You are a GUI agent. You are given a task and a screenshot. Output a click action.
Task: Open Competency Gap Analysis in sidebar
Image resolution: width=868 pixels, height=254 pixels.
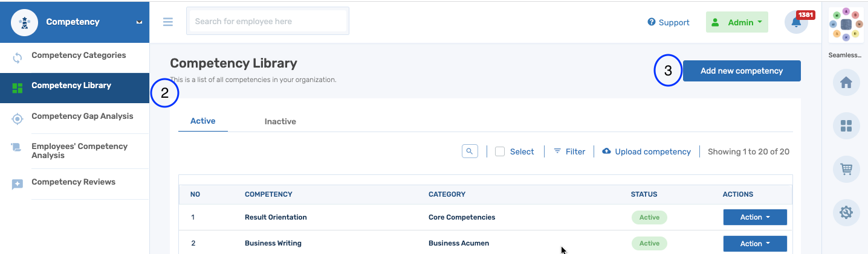coord(82,116)
